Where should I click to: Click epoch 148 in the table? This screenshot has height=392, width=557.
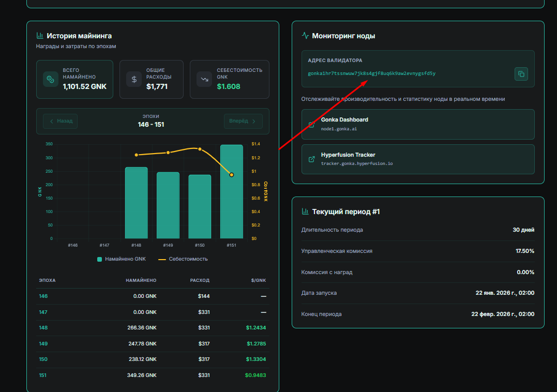click(x=42, y=327)
